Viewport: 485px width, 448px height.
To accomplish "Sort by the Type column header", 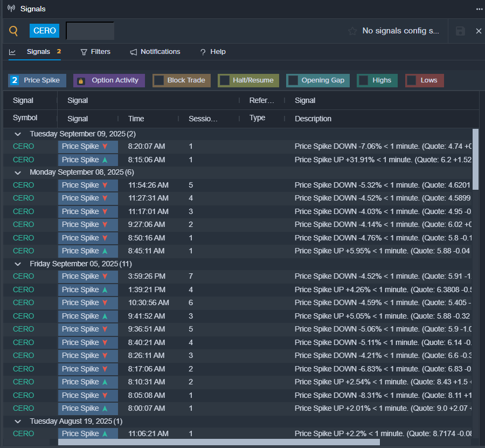I will [x=258, y=118].
